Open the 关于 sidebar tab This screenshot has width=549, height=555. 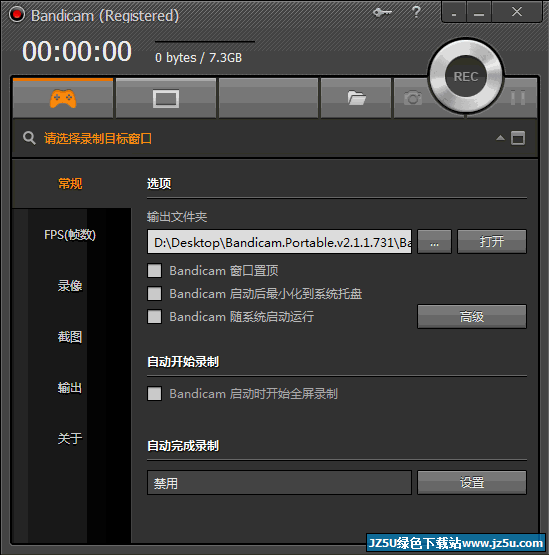click(70, 439)
